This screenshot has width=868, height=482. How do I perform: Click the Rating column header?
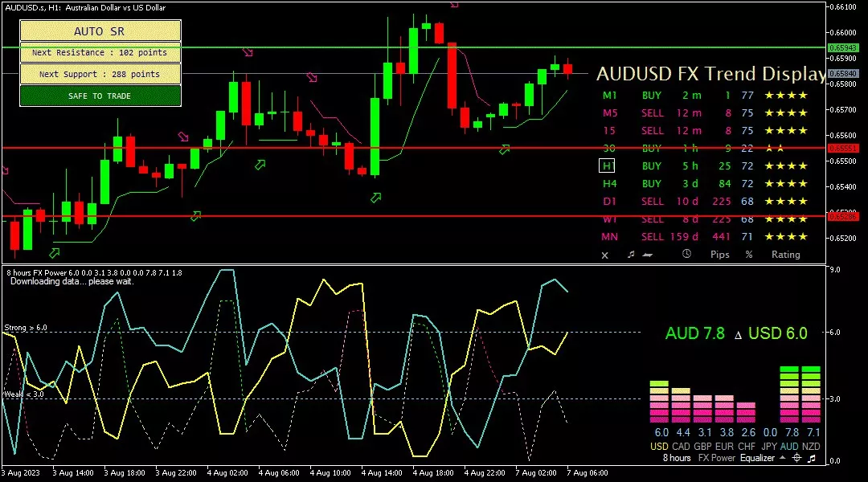[x=785, y=255]
